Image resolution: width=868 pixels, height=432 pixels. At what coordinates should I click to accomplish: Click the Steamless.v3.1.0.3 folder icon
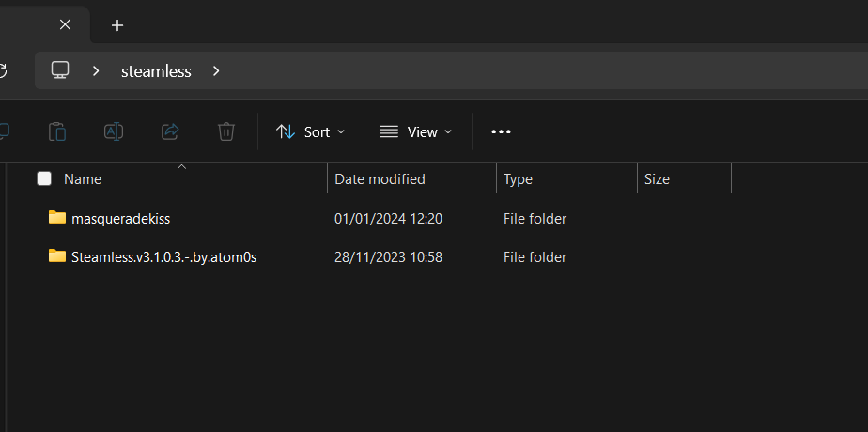[57, 256]
